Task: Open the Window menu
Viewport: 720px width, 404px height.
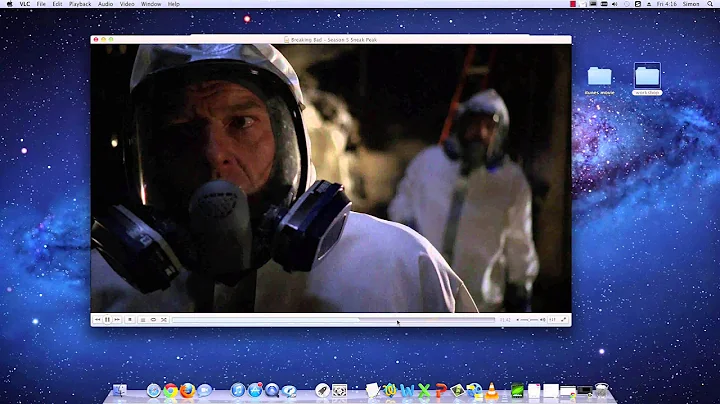Action: pos(151,4)
